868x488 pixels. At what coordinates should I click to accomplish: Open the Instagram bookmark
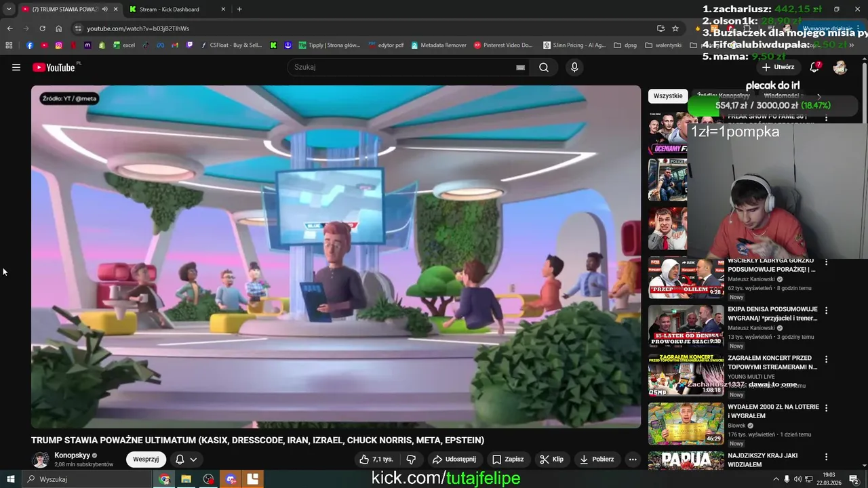[x=59, y=45]
